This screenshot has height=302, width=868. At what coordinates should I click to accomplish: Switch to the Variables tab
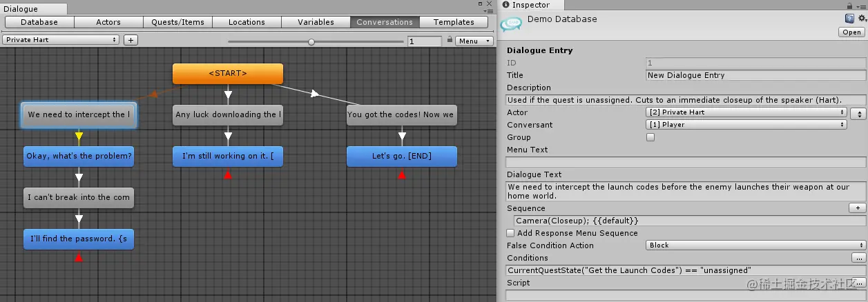[x=316, y=22]
